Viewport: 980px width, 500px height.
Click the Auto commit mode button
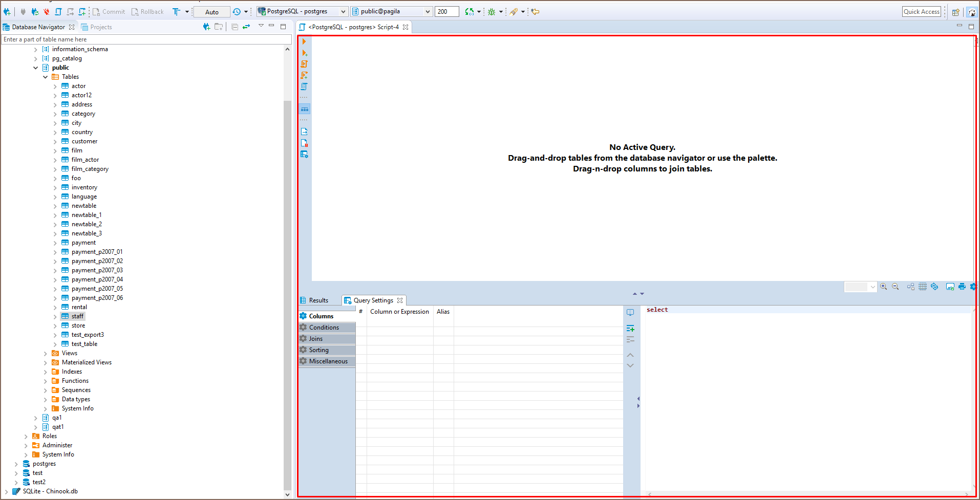(x=212, y=12)
